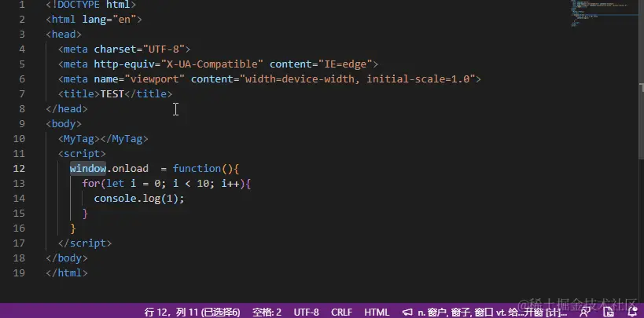Click 'i++' in the for loop
The height and width of the screenshot is (318, 644).
[230, 184]
